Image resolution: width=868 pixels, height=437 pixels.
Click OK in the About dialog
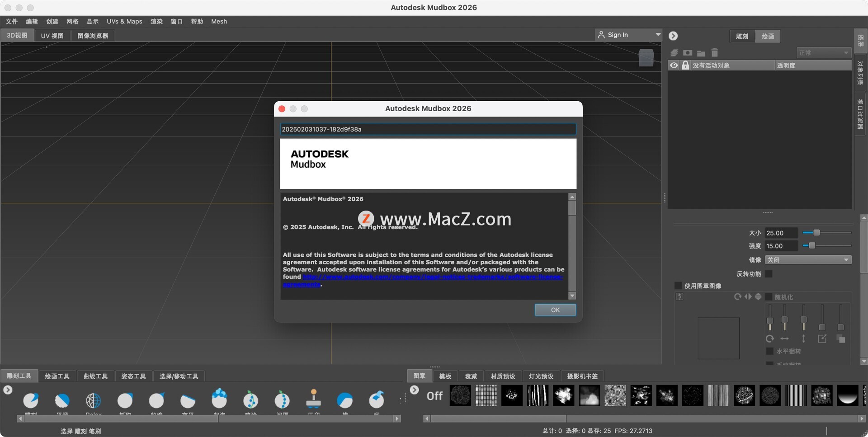click(x=555, y=310)
